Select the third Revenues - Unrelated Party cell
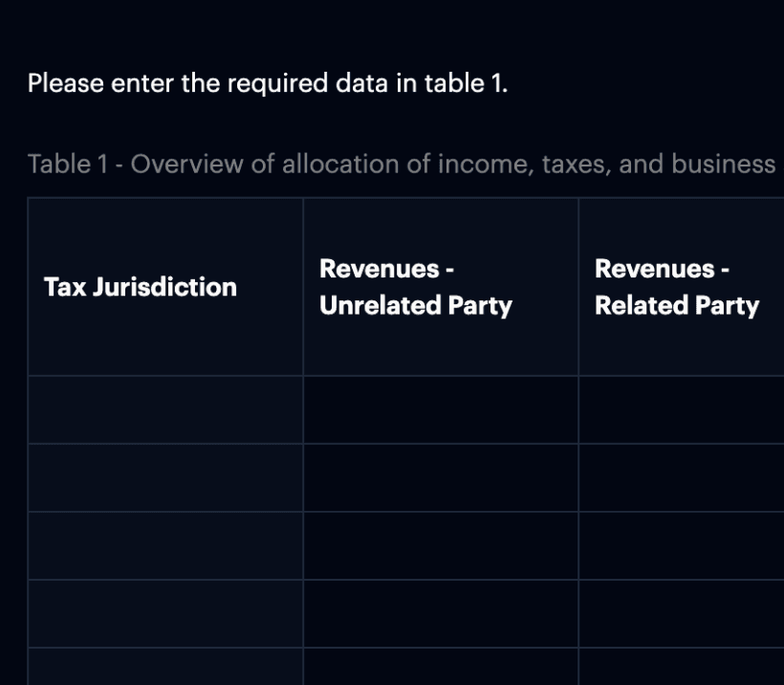784x685 pixels. [440, 544]
